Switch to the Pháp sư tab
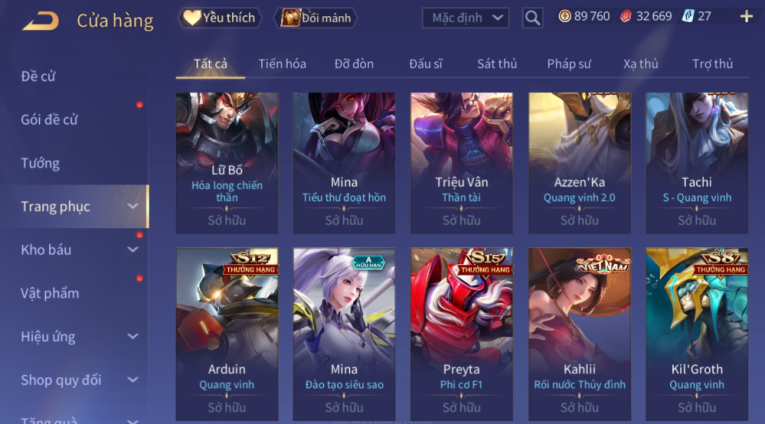765x424 pixels. [x=568, y=64]
